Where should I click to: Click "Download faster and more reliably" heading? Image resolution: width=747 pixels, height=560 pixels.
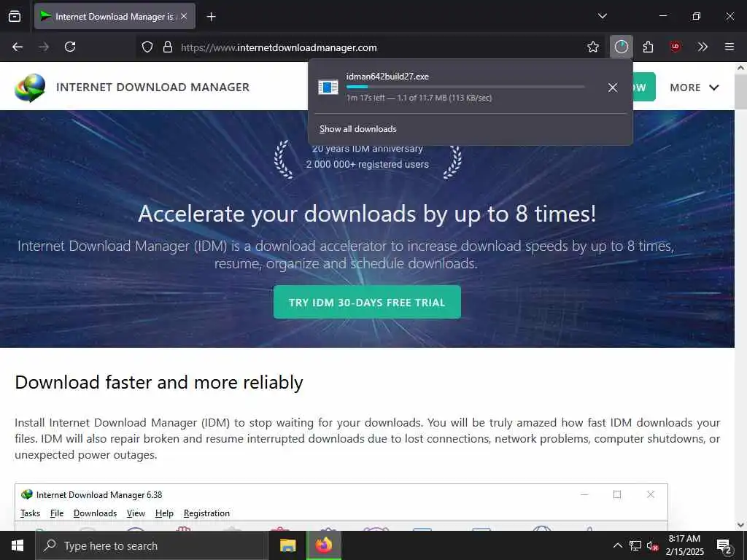click(158, 382)
